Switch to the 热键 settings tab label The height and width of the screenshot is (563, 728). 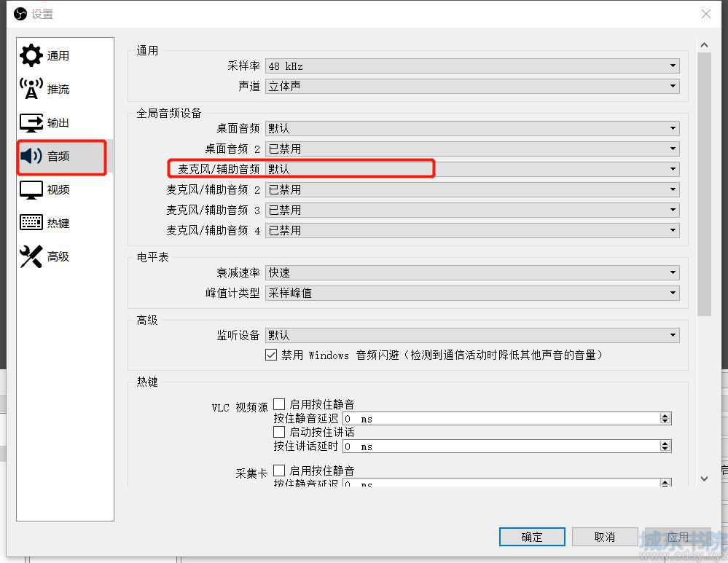pyautogui.click(x=58, y=224)
